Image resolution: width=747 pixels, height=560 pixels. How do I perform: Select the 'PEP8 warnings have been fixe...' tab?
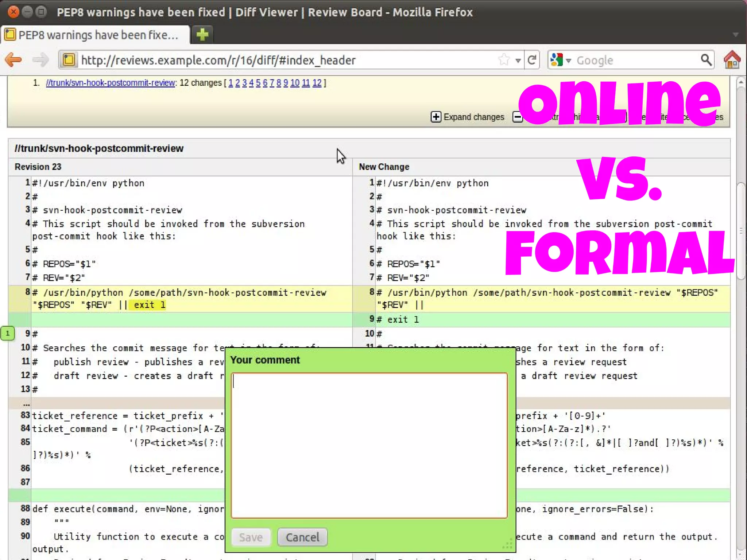pyautogui.click(x=96, y=35)
